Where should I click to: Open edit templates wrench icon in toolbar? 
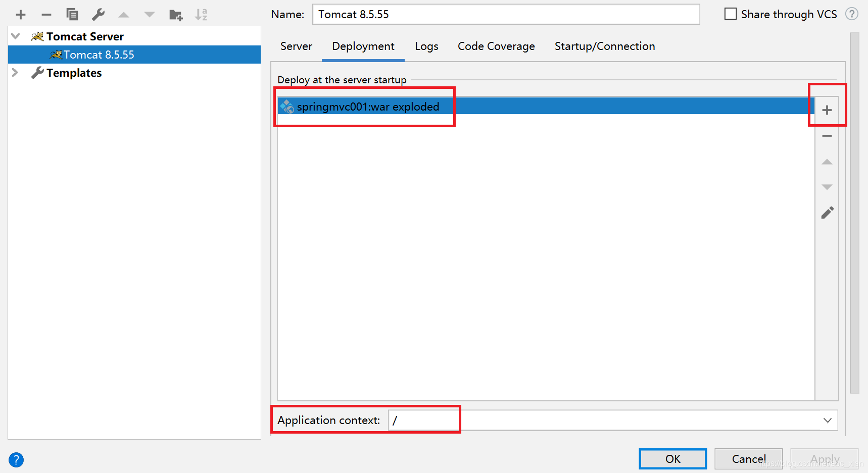point(98,15)
